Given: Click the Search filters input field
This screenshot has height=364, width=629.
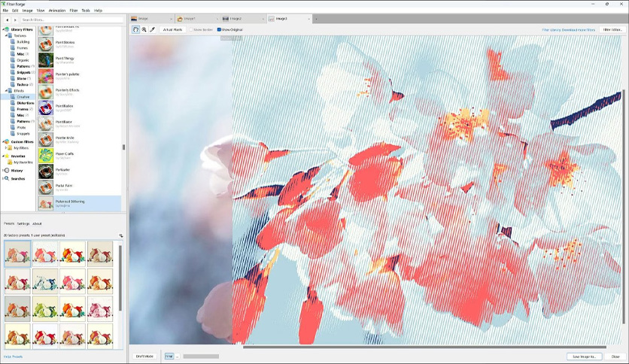Looking at the screenshot, I should coord(72,20).
